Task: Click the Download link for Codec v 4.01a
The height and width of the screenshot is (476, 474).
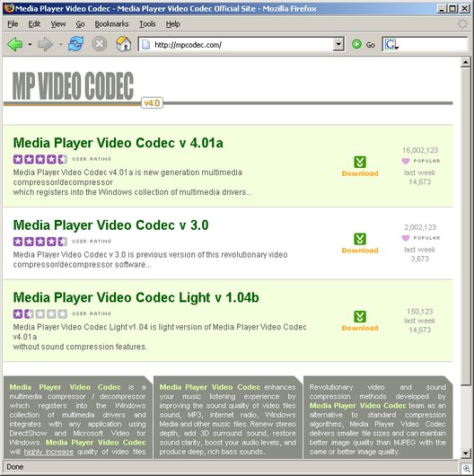Action: (x=360, y=173)
